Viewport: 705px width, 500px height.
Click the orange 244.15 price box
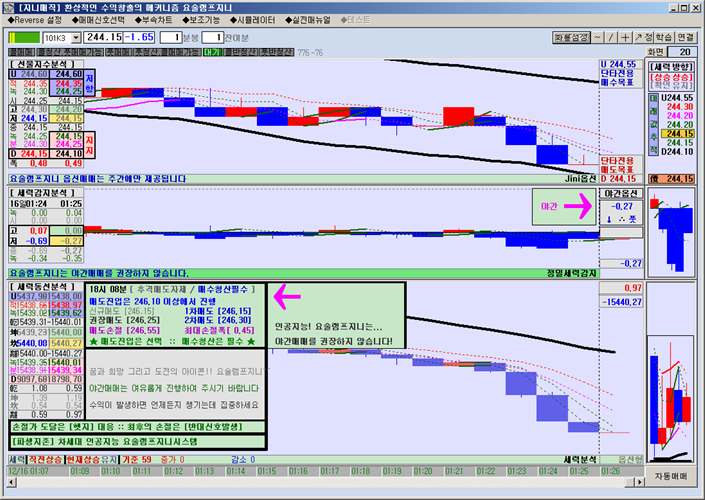672,179
